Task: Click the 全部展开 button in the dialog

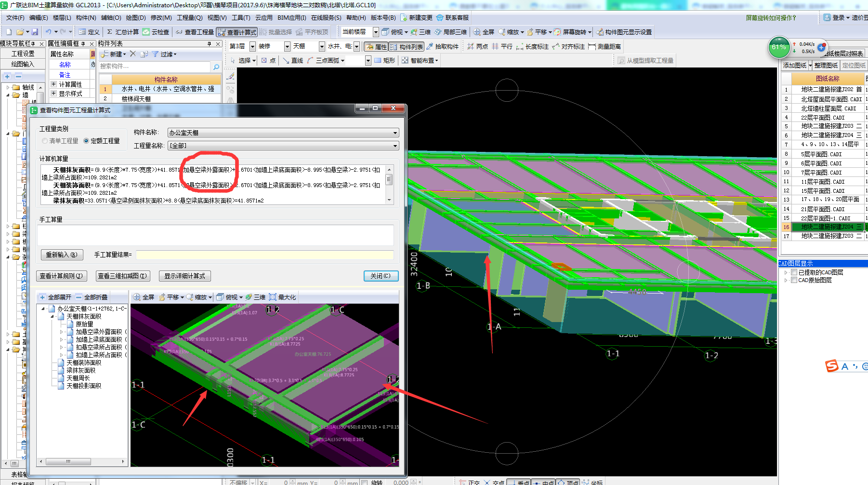Action: point(55,297)
